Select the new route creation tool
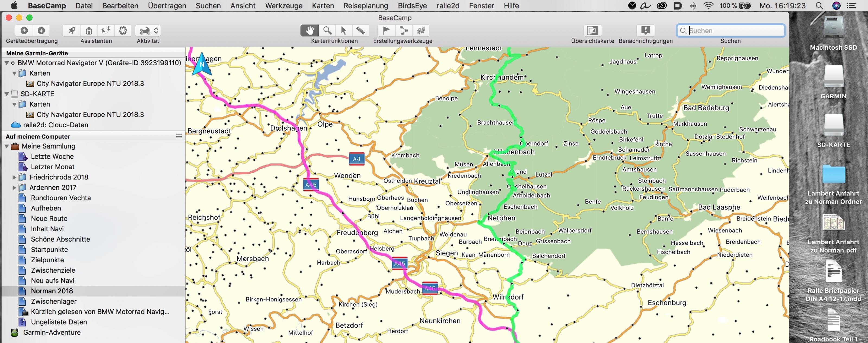This screenshot has width=868, height=343. click(x=403, y=30)
